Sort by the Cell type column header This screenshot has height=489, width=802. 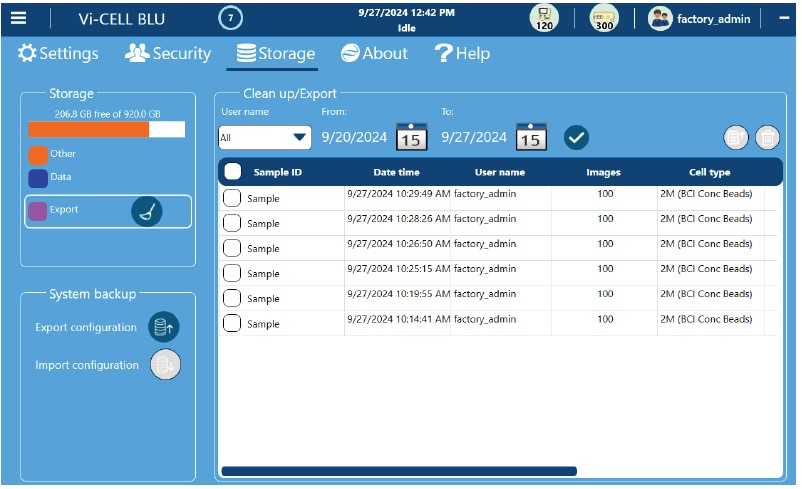(x=709, y=172)
